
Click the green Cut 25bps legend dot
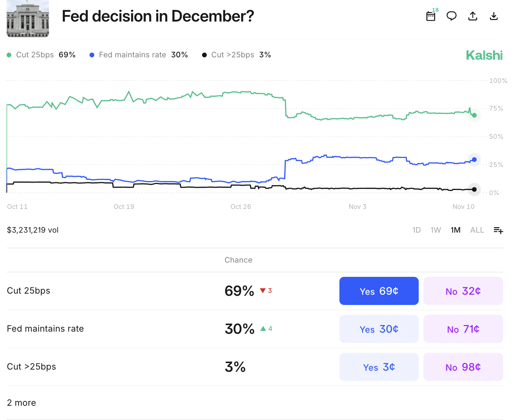coord(9,54)
